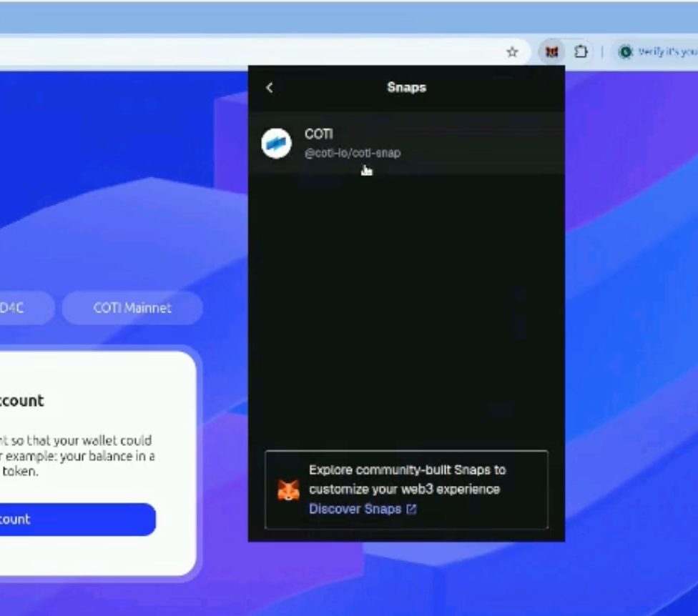Viewport: 698px width, 616px height.
Task: Click the COTI Mainnet network pill
Action: 132,308
